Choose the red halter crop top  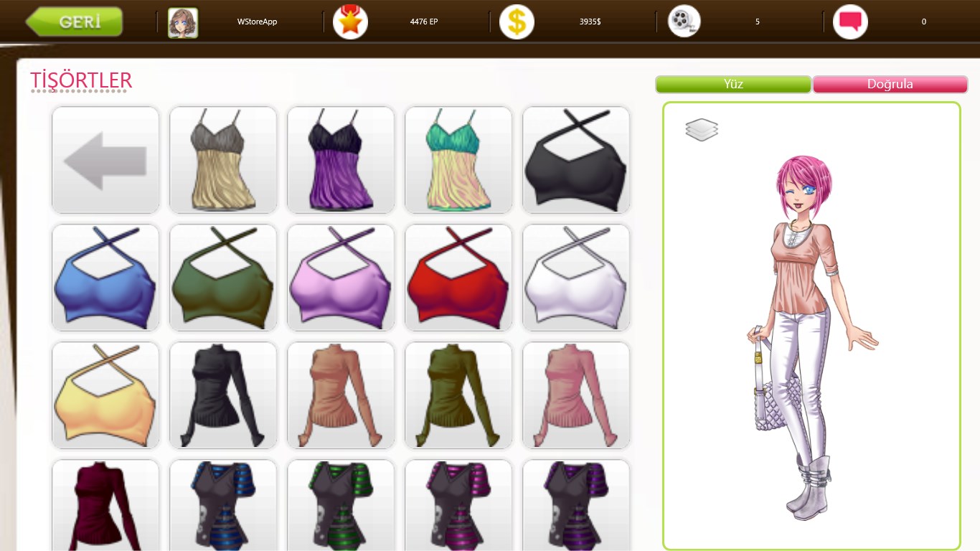(458, 278)
